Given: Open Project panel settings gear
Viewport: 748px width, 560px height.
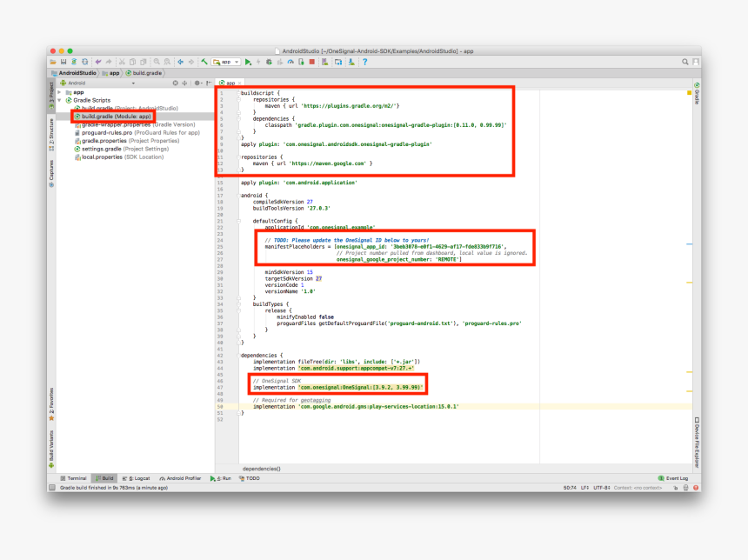Looking at the screenshot, I should (x=197, y=83).
